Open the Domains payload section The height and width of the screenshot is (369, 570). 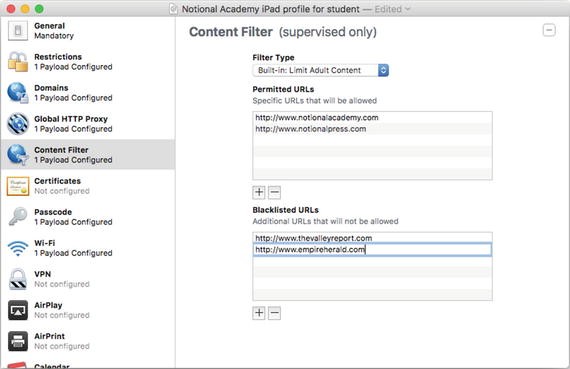coord(88,93)
